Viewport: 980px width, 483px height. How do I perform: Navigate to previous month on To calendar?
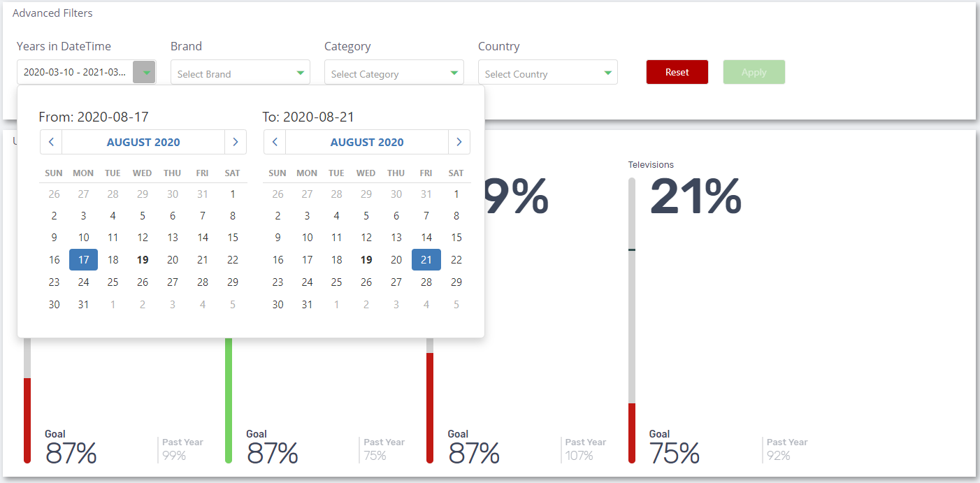point(274,142)
